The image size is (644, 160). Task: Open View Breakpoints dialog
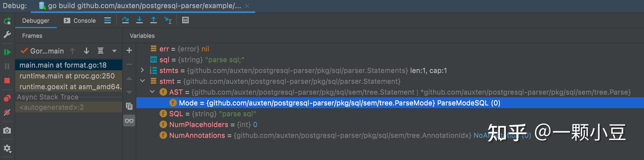click(x=7, y=98)
